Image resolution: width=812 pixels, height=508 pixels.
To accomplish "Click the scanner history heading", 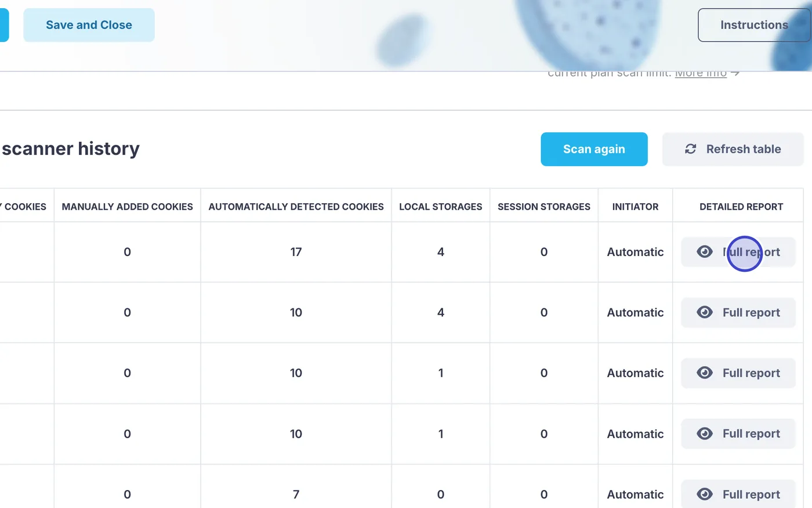I will coord(71,149).
